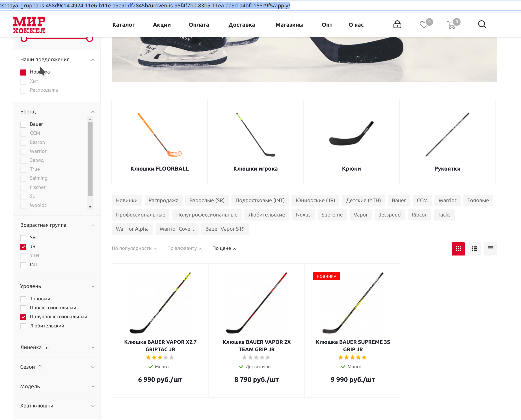Viewport: 521px width, 420px height.
Task: Expand the Хват клюшки filter section
Action: click(57, 406)
